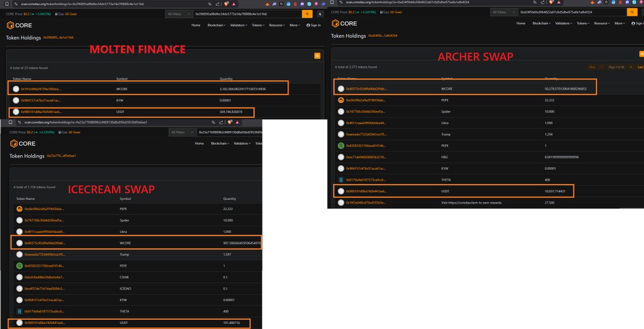The width and height of the screenshot is (644, 329).
Task: Open Tokens menu in Archer Swap navbar
Action: tap(583, 24)
